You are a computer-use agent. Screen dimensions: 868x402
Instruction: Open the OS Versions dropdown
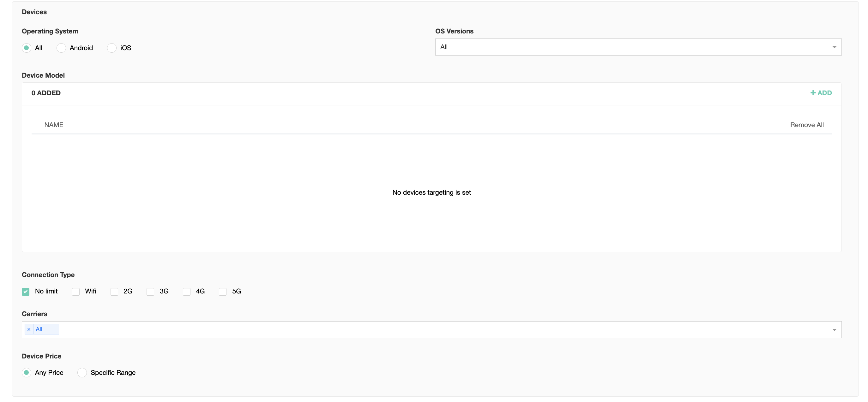[638, 47]
